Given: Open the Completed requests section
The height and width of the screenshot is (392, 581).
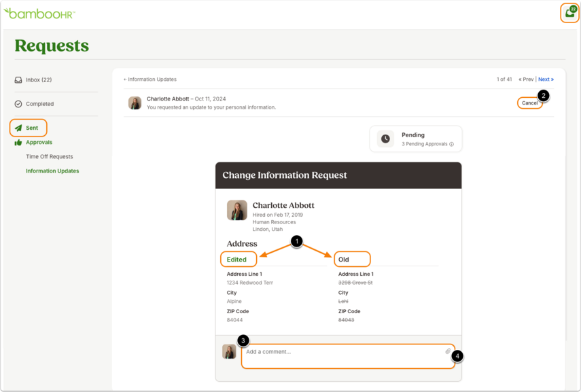Looking at the screenshot, I should (39, 104).
